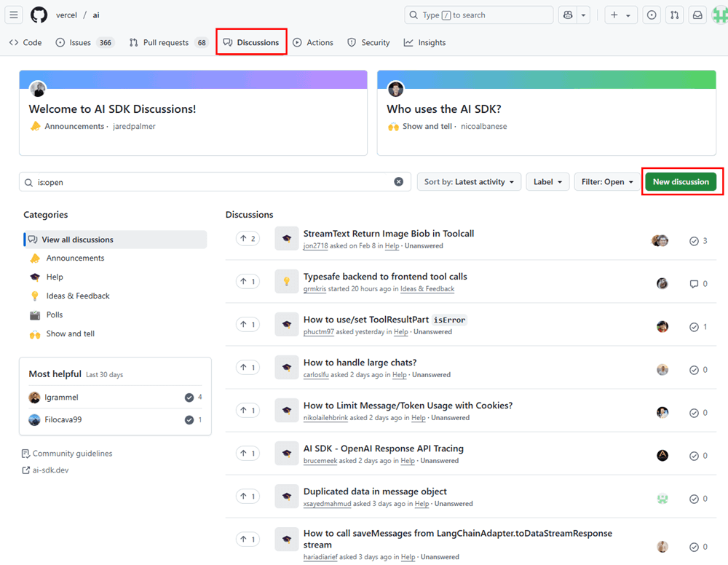Open the Copilot icon in header
728x565 pixels.
coord(567,15)
